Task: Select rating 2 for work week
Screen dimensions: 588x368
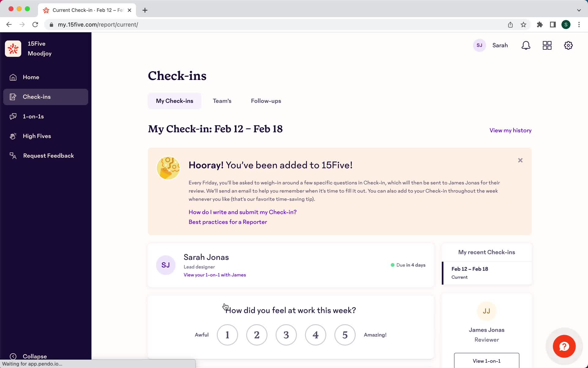Action: click(257, 335)
